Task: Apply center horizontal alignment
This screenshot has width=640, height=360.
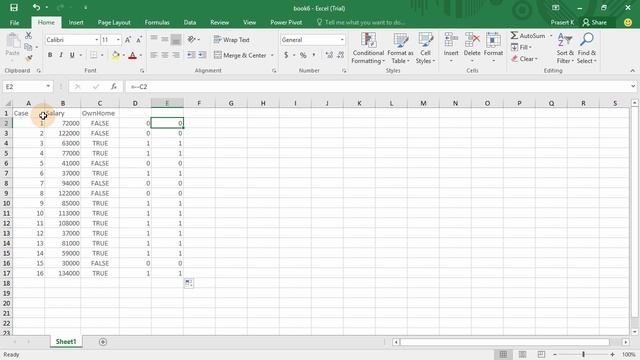Action: (165, 55)
